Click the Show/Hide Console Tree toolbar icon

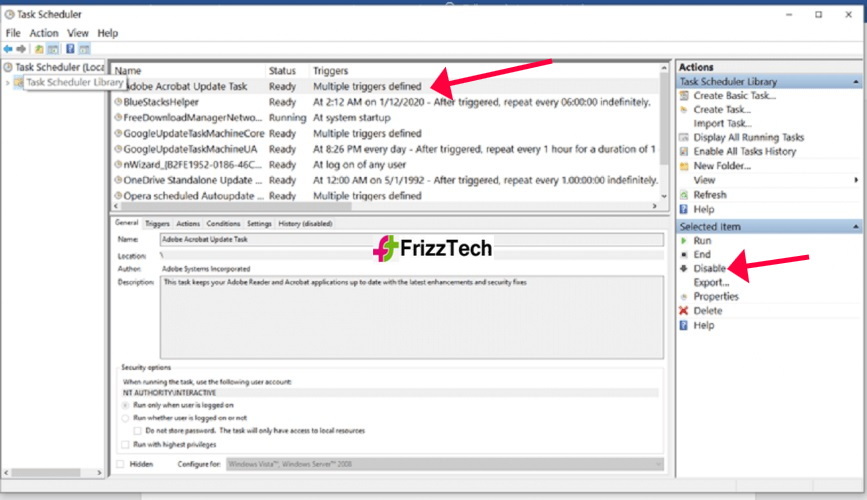53,49
